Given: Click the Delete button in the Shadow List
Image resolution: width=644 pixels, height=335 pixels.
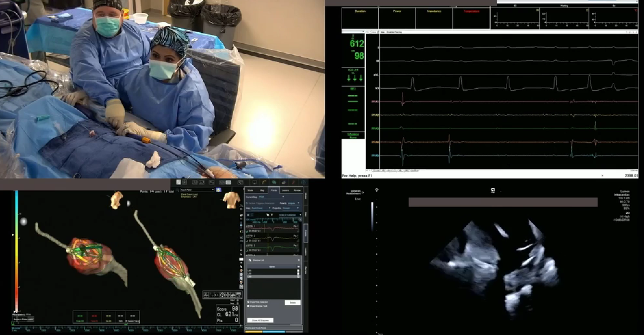Looking at the screenshot, I should tap(293, 303).
